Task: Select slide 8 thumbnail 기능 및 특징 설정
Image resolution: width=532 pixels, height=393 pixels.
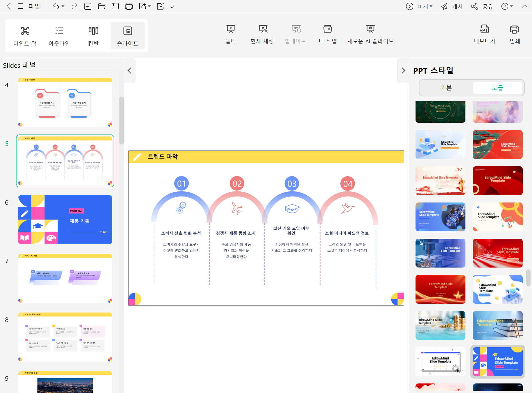Action: tap(65, 337)
